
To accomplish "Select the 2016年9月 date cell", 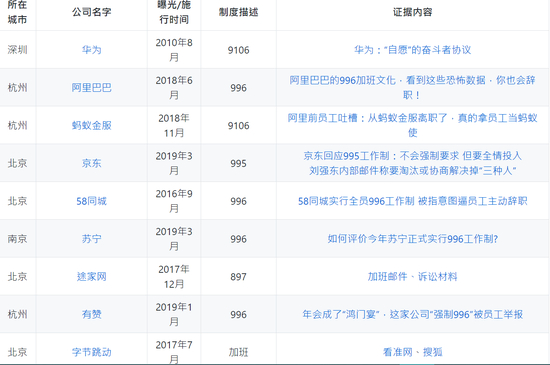I will (174, 201).
